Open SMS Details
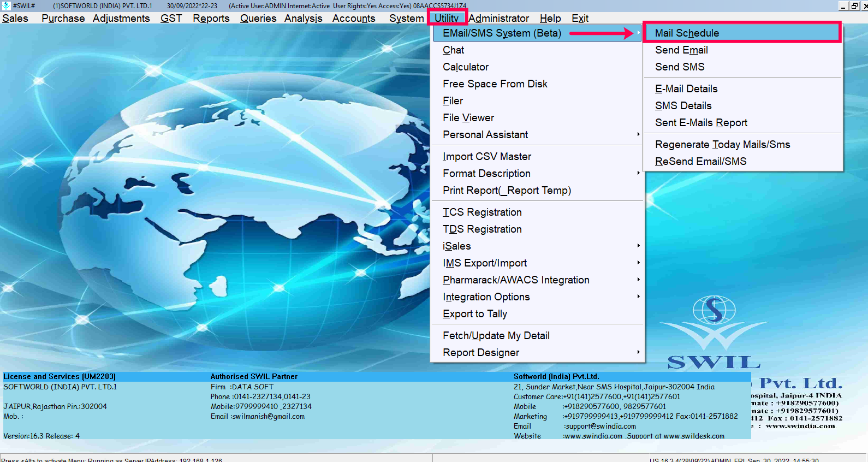This screenshot has width=868, height=462. [743, 105]
